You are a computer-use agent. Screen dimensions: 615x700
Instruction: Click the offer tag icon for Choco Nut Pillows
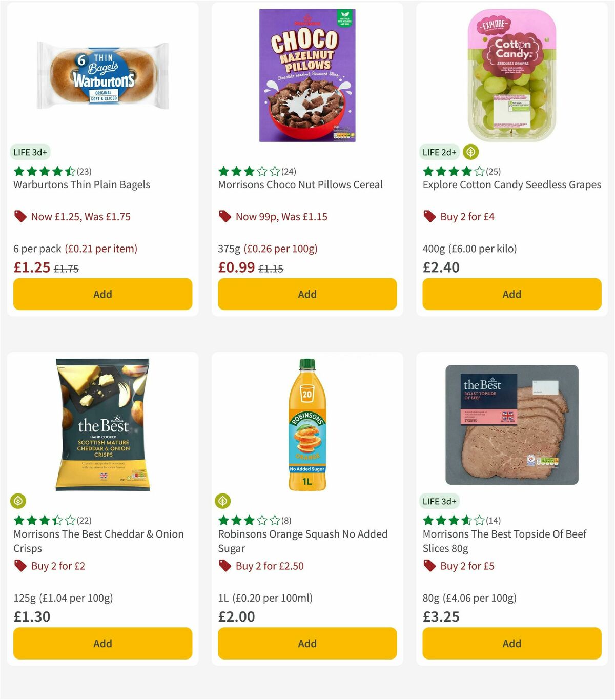tap(224, 216)
